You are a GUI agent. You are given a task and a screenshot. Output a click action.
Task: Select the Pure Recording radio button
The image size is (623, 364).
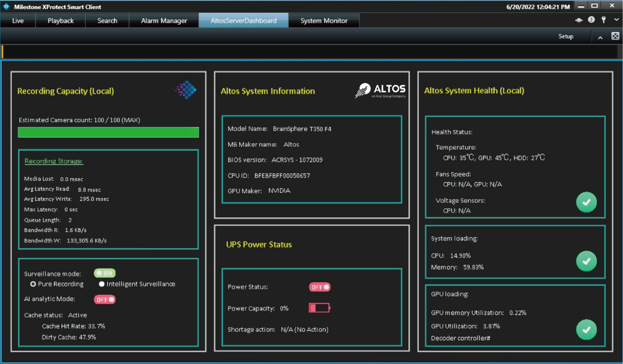click(33, 284)
